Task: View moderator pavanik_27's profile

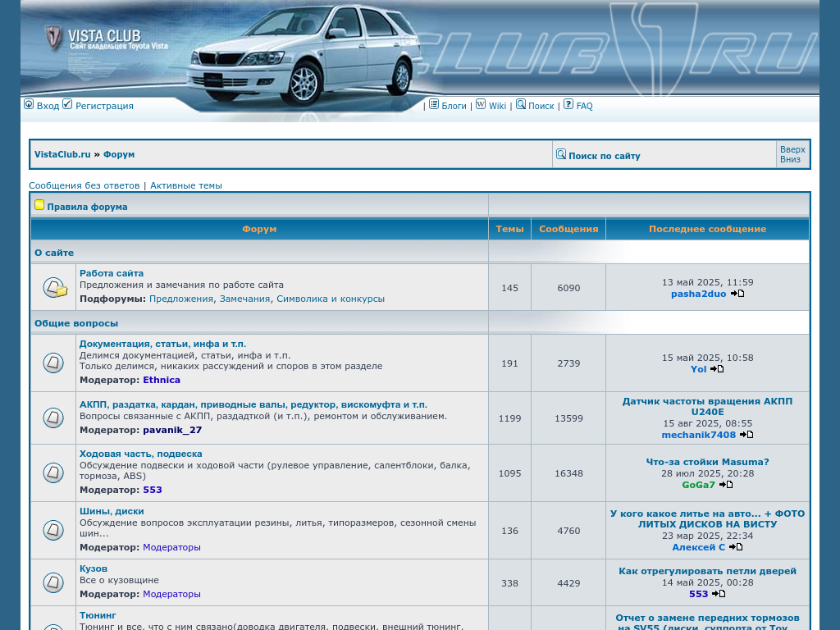Action: pos(172,430)
